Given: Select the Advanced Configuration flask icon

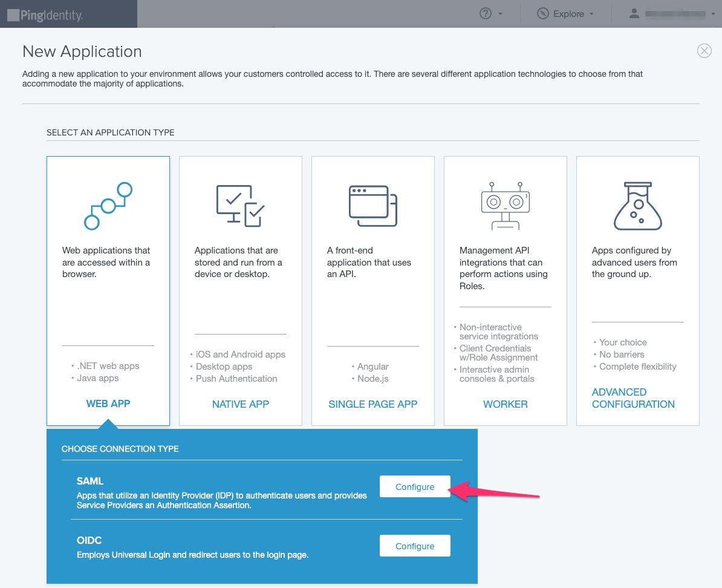Looking at the screenshot, I should [637, 204].
